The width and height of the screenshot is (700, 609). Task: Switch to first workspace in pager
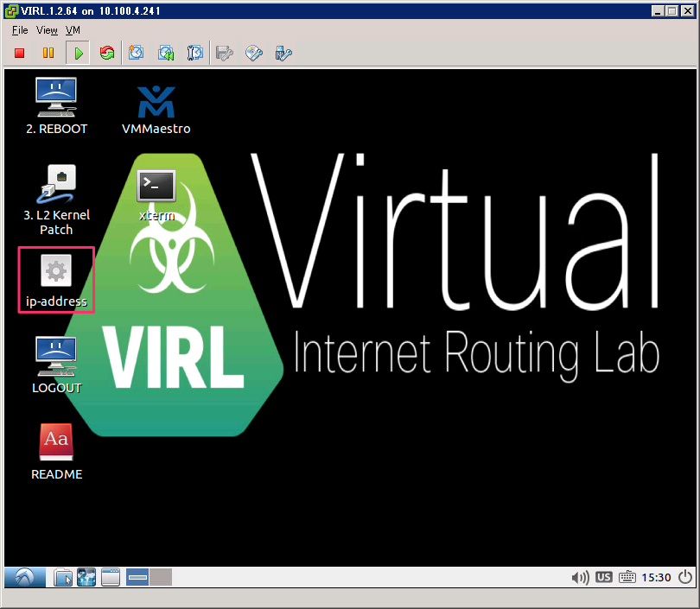pos(137,577)
